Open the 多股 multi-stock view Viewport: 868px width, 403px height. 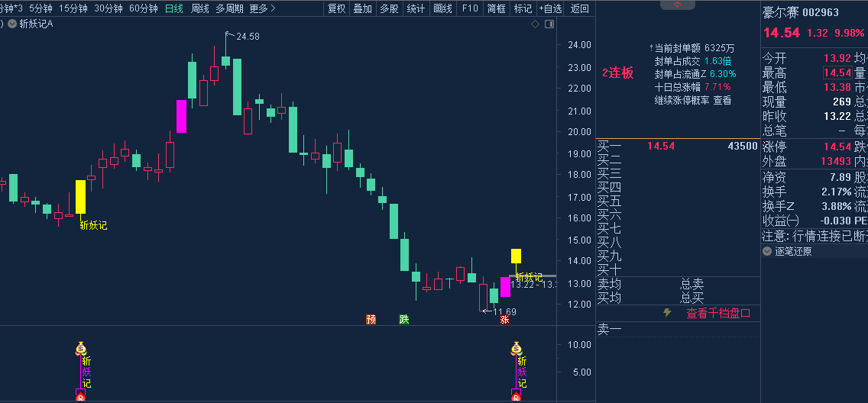coord(389,8)
